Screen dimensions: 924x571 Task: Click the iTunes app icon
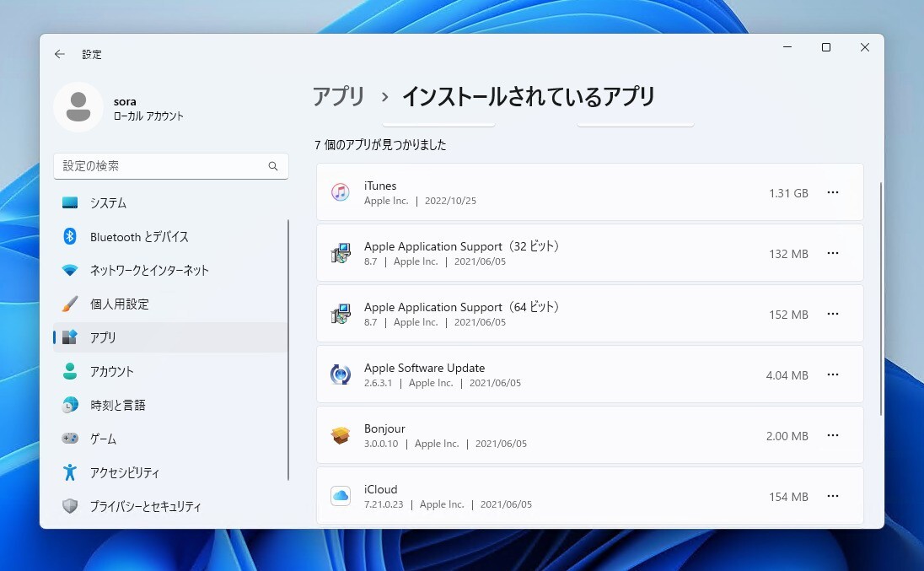click(341, 192)
